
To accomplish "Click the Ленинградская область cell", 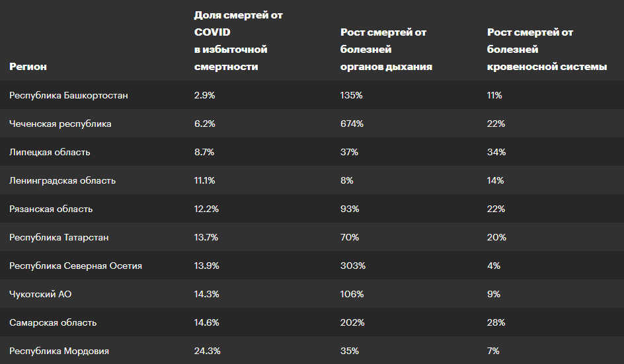I will pos(63,180).
